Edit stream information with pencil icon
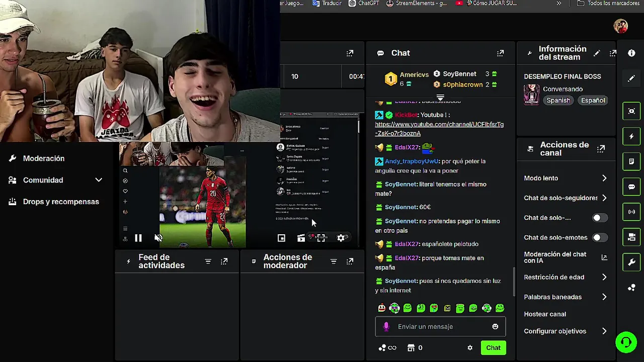The width and height of the screenshot is (644, 362). [597, 53]
